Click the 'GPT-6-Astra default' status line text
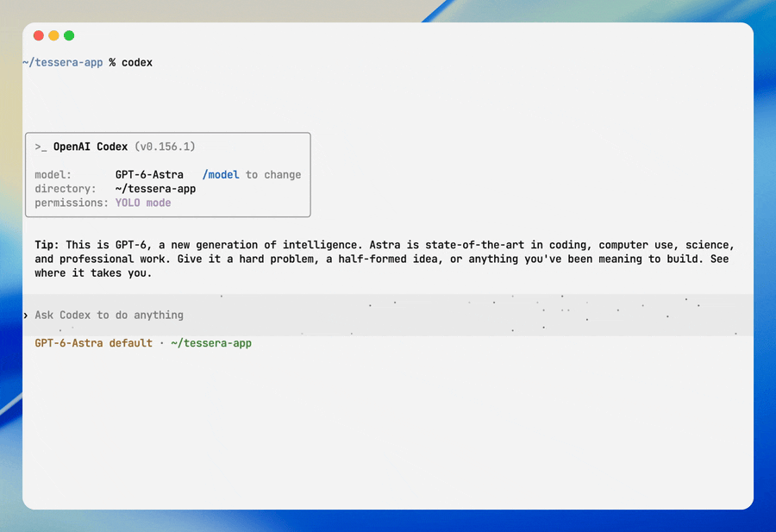 [x=93, y=343]
